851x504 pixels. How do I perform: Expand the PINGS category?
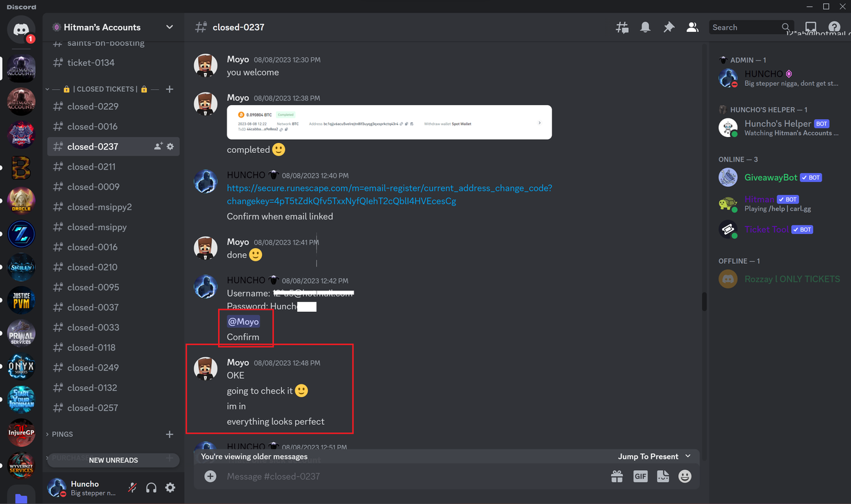pos(59,434)
